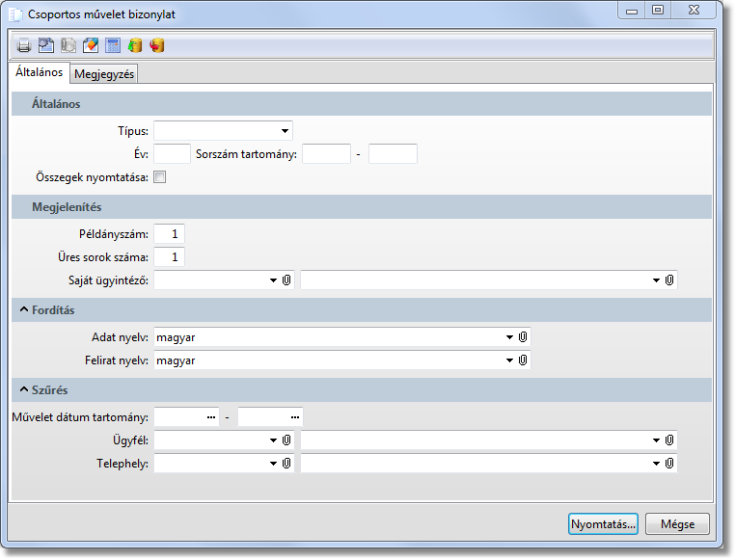Screen dimensions: 735x560
Task: Collapse the Fordítás section
Action: [x=24, y=309]
